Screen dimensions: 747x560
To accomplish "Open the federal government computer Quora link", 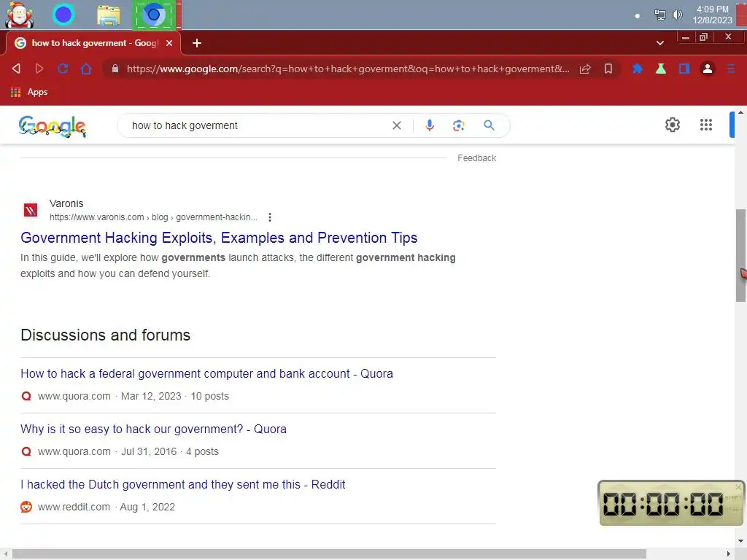I will (x=206, y=374).
